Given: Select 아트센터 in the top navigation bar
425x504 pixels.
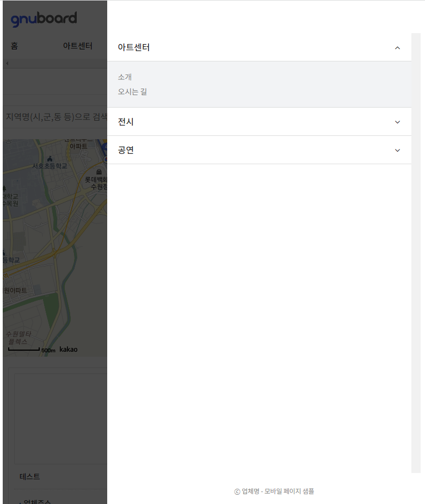Looking at the screenshot, I should [x=77, y=46].
